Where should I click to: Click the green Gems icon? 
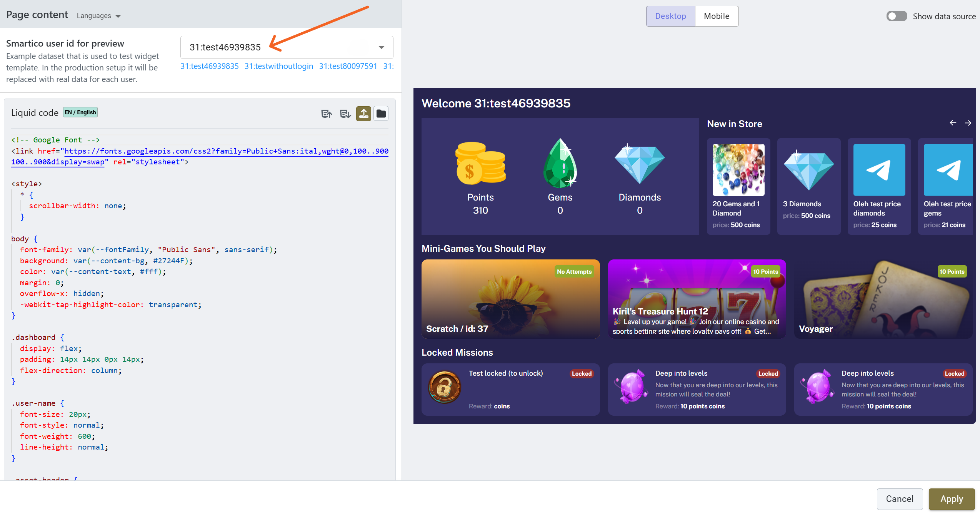coord(560,163)
